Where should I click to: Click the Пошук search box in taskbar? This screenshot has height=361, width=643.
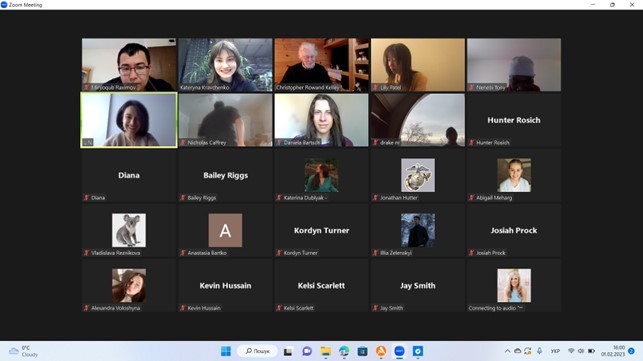[x=258, y=351]
